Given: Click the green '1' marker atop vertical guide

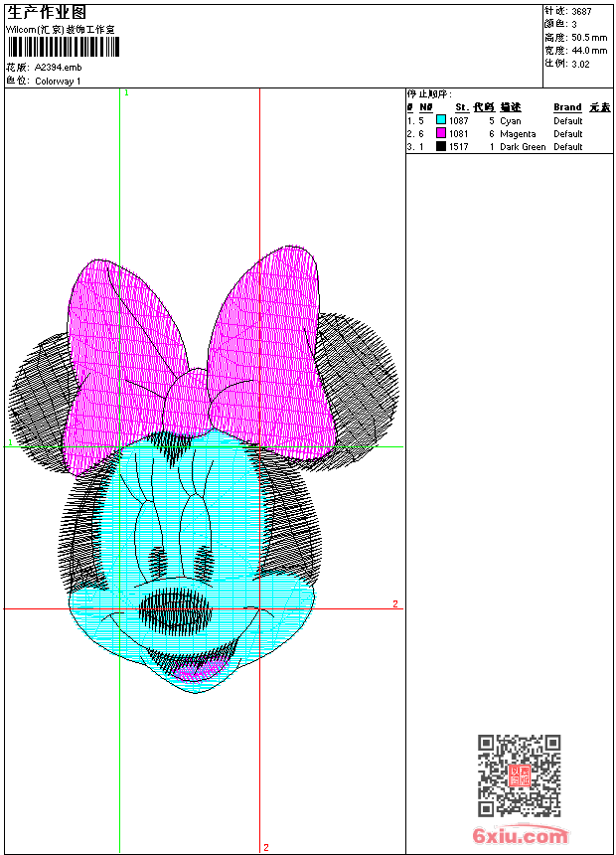Looking at the screenshot, I should (x=126, y=93).
